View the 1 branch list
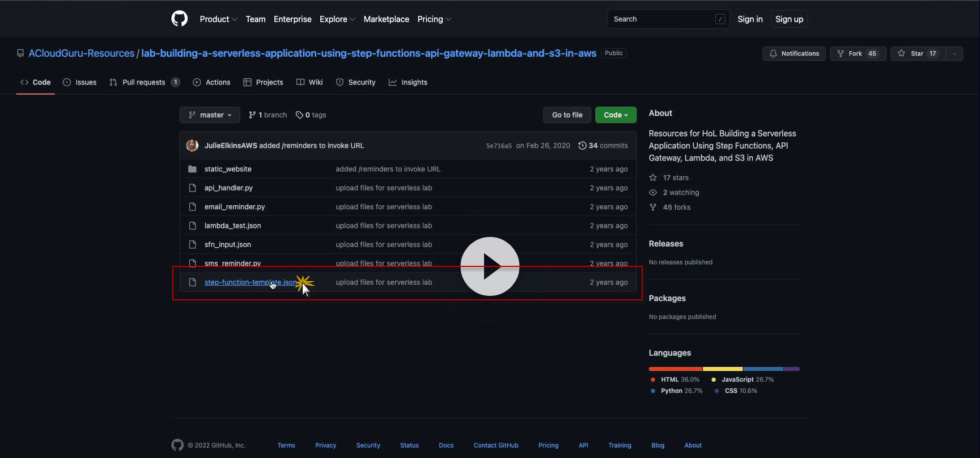 (268, 115)
